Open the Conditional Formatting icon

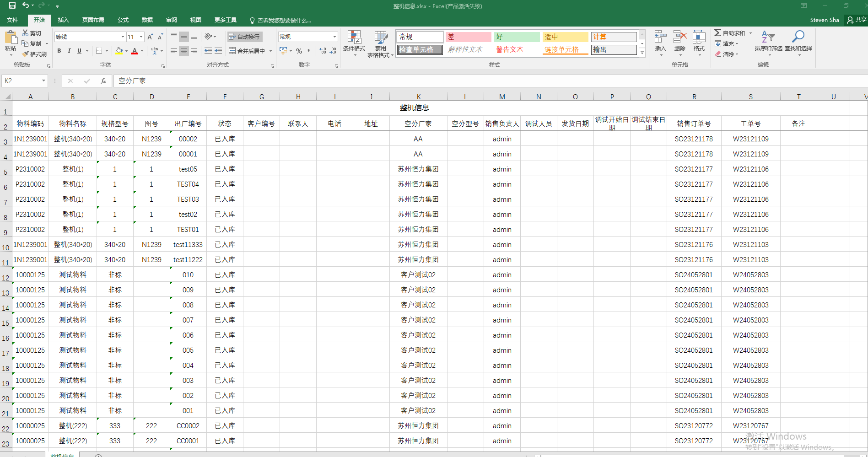click(x=354, y=38)
